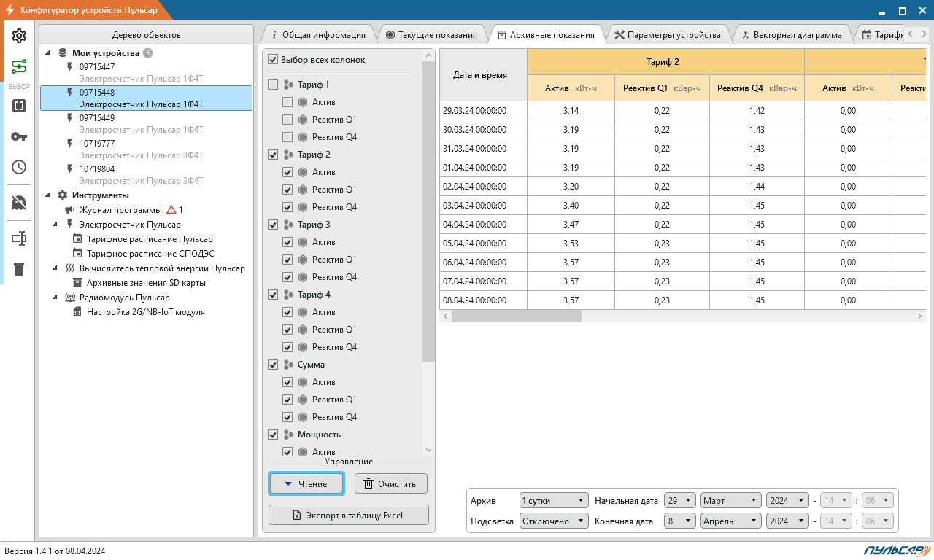Screen dimensions: 934x560
Task: Open the Архив period dropdown
Action: coord(554,501)
